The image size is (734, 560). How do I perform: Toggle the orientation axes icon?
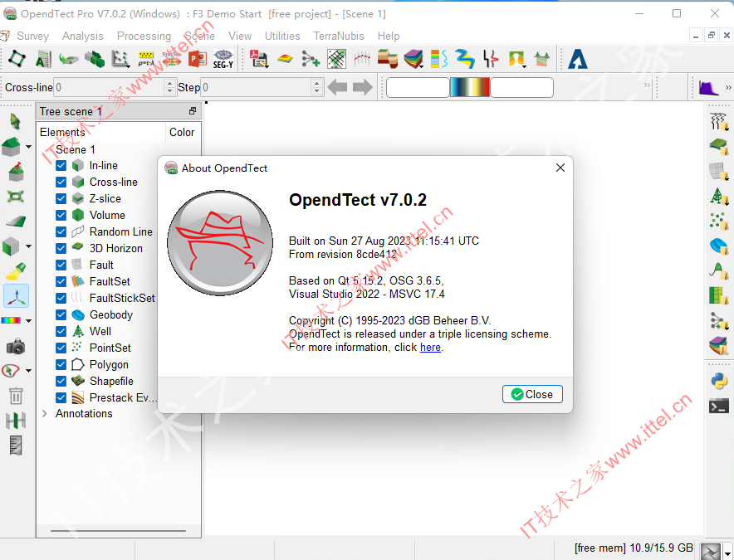pyautogui.click(x=16, y=296)
